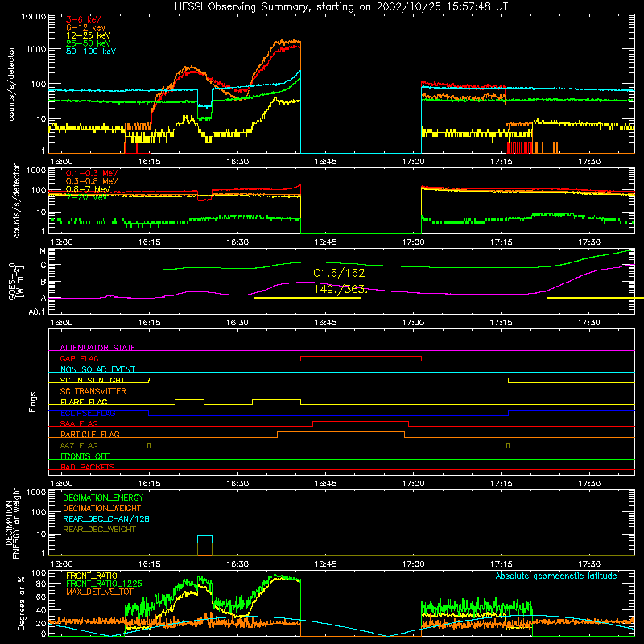Select the 50-100 keV legend entry
This screenshot has height=644, width=644.
[90, 52]
